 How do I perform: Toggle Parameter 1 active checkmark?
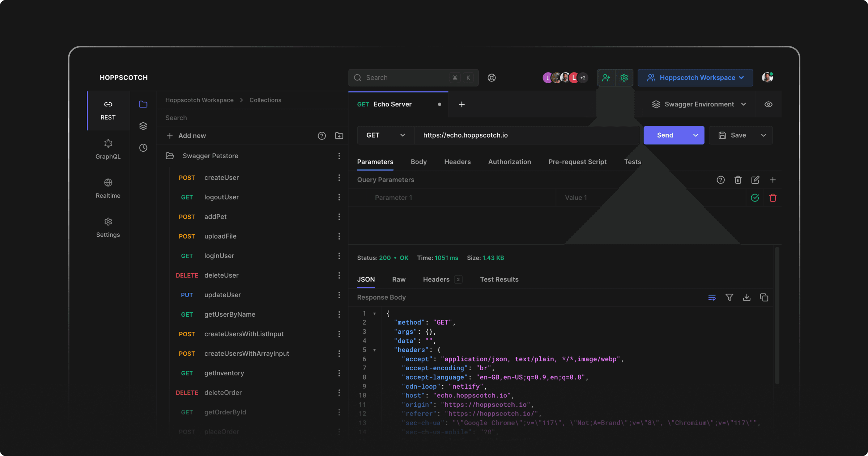[755, 198]
